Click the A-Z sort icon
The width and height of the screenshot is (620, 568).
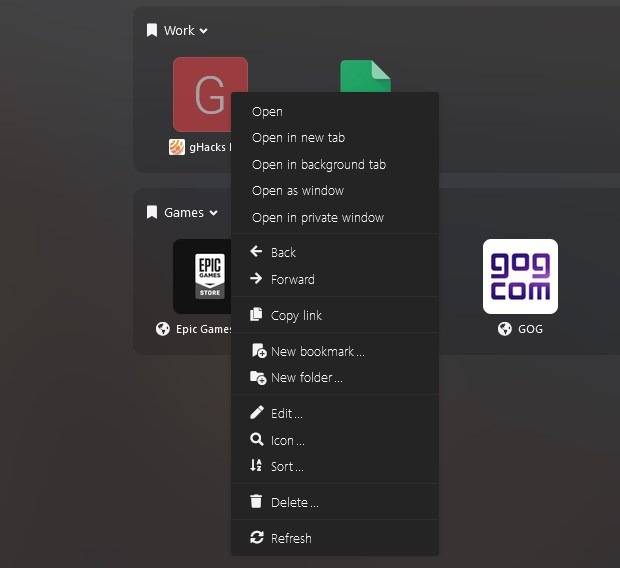point(256,465)
